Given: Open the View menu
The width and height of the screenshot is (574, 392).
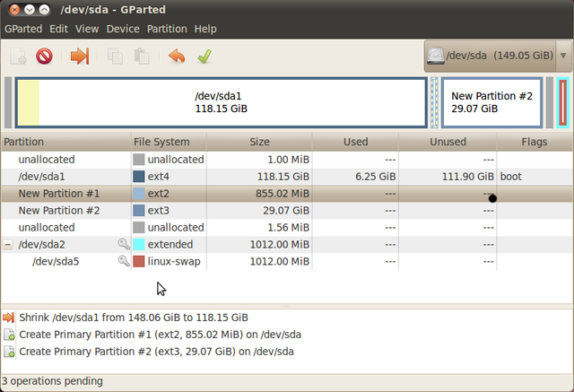Looking at the screenshot, I should 87,29.
